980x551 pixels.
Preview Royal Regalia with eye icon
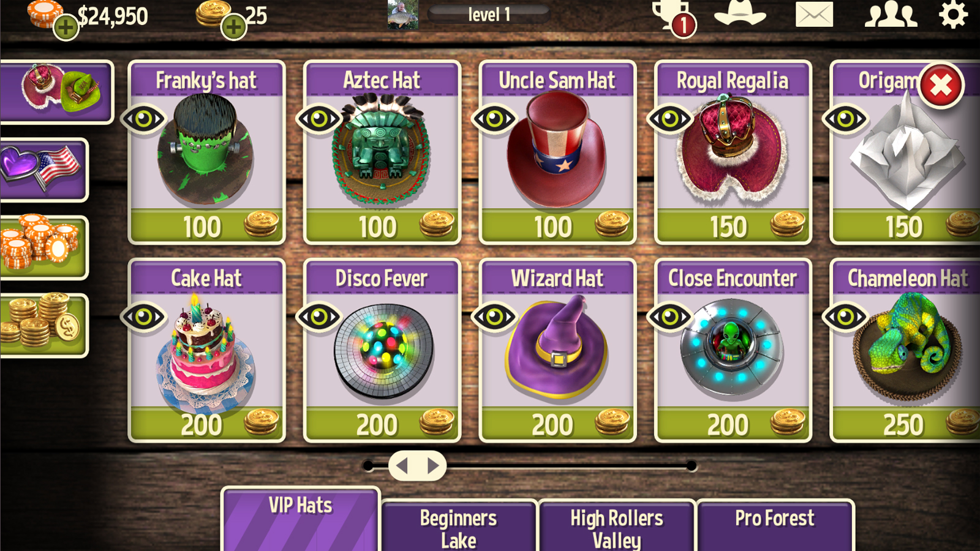[670, 119]
